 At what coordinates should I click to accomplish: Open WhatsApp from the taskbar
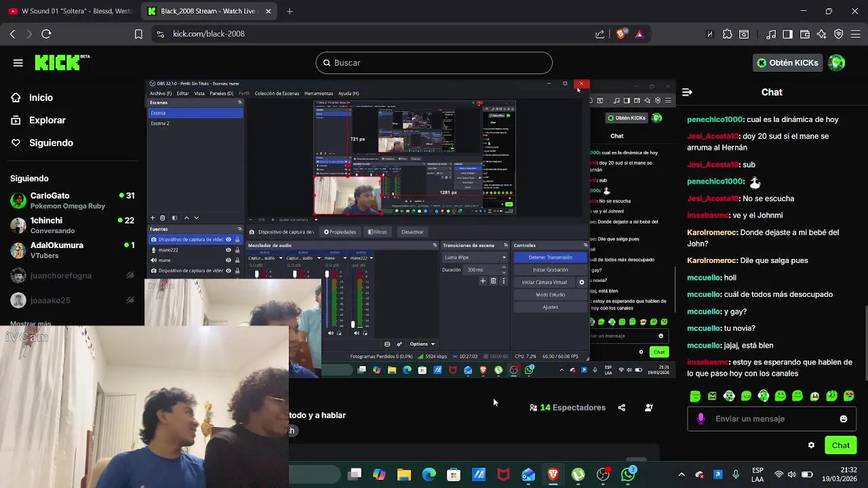628,474
